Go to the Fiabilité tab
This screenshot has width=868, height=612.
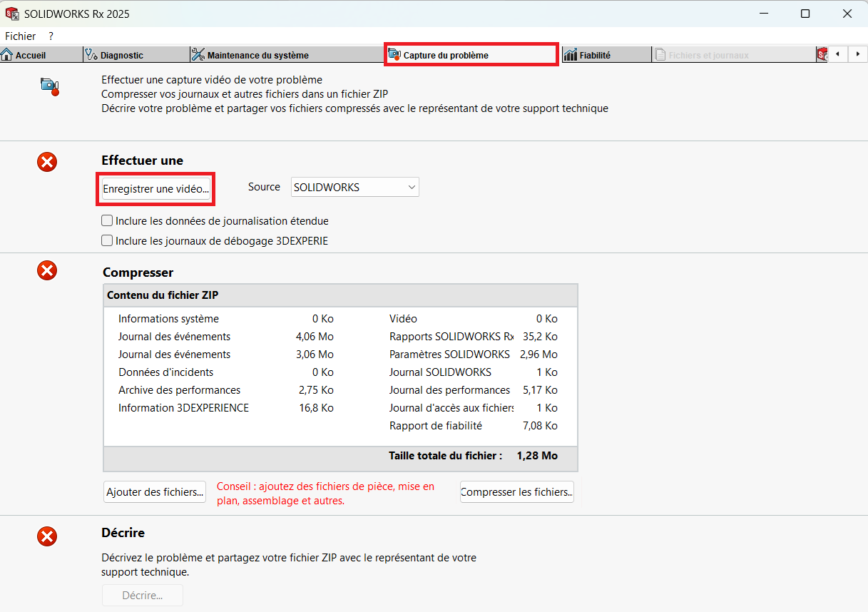click(606, 55)
